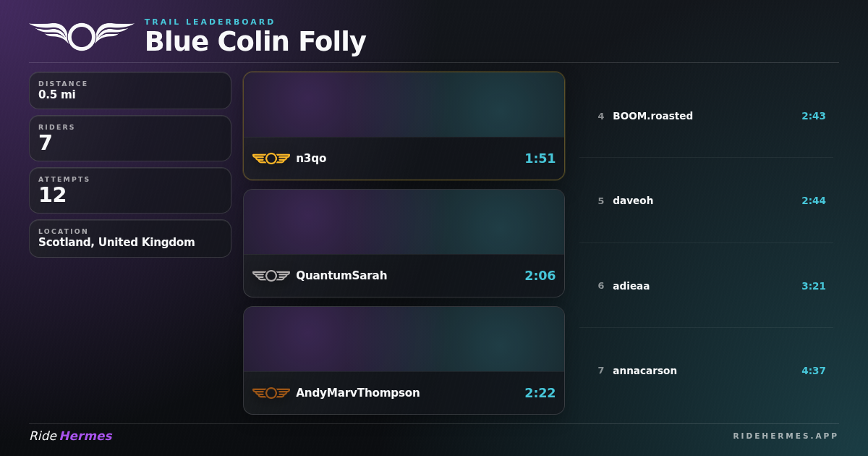Click the Riders 7 stat card
The height and width of the screenshot is (456, 868).
[130, 138]
